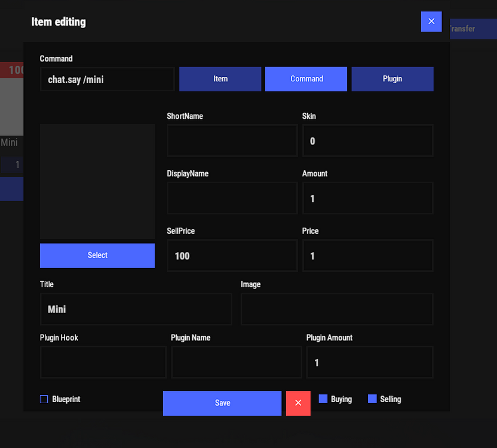497x448 pixels.
Task: Click the Command input field
Action: (108, 79)
